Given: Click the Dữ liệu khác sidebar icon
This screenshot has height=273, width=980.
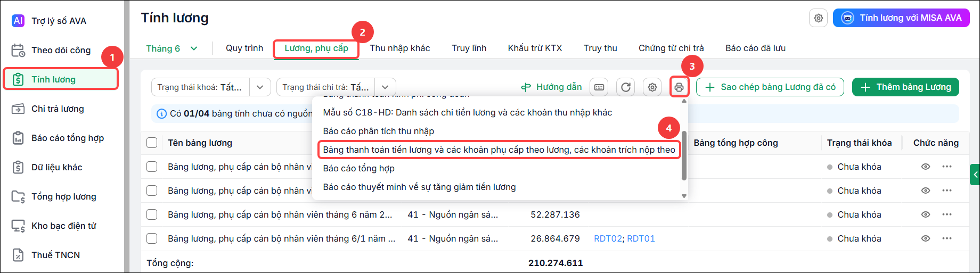Looking at the screenshot, I should click(18, 167).
